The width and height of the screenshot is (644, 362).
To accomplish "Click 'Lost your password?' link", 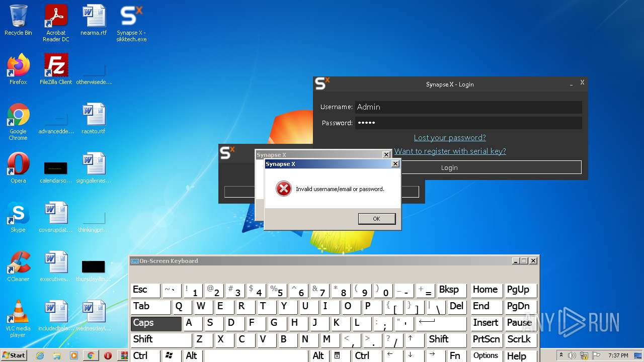I will [x=450, y=138].
